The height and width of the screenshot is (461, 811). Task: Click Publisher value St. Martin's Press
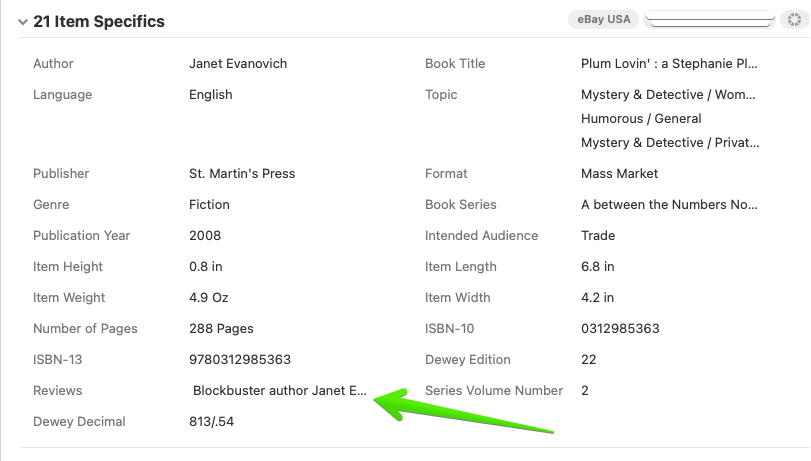242,174
